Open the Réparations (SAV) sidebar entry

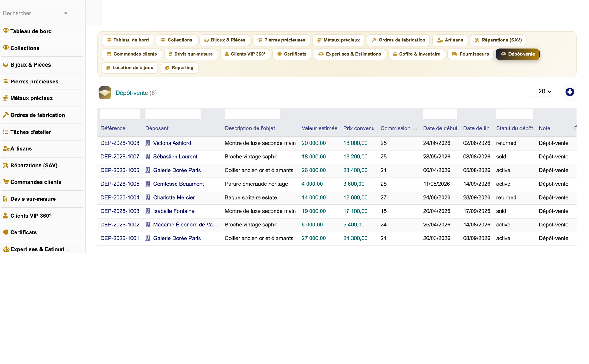pos(42,165)
